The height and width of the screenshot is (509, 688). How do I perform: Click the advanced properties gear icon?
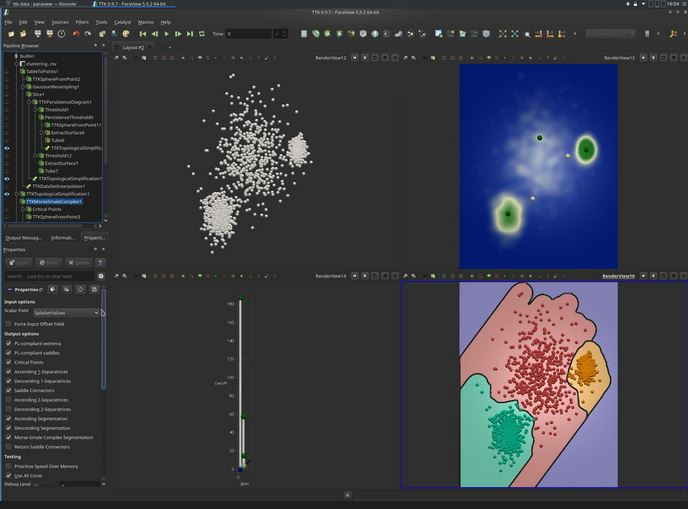[100, 276]
